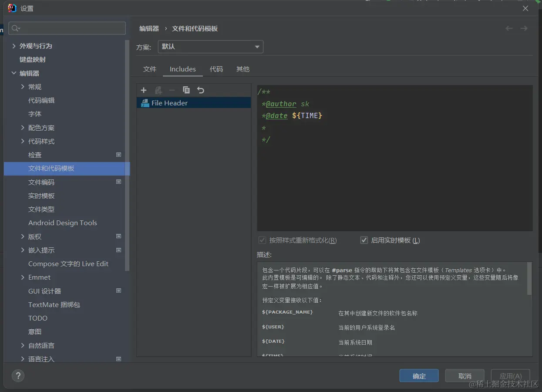
Task: Select 代码编辑 in settings tree
Action: click(x=41, y=100)
